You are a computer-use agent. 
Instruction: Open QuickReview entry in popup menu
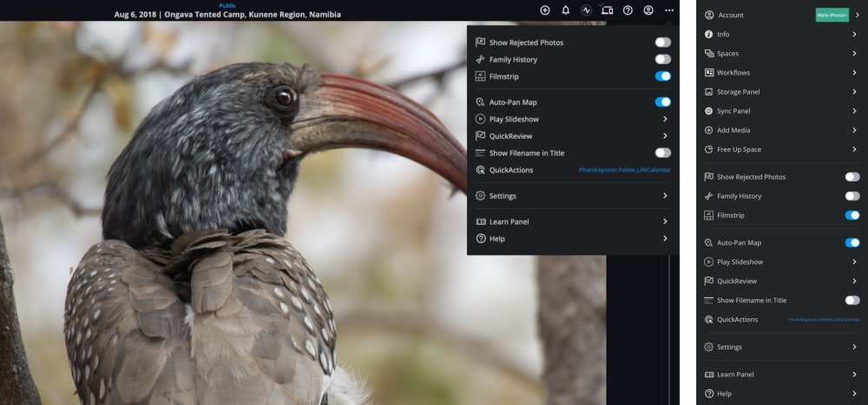[573, 136]
